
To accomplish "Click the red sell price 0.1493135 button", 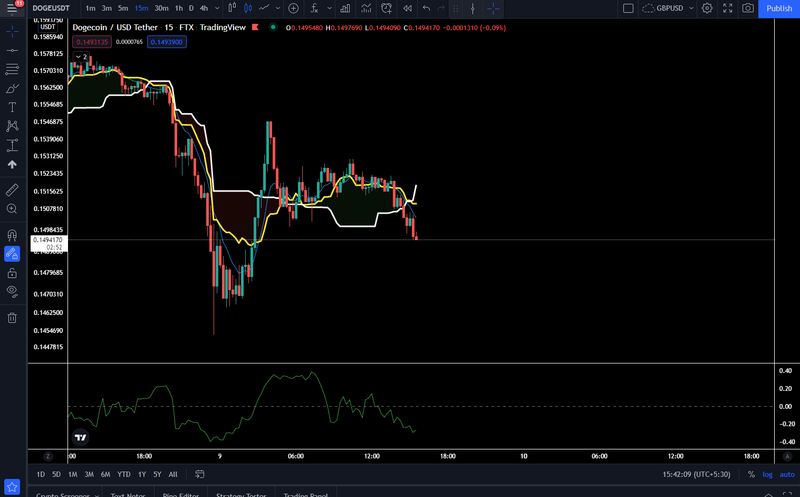I will click(x=92, y=42).
